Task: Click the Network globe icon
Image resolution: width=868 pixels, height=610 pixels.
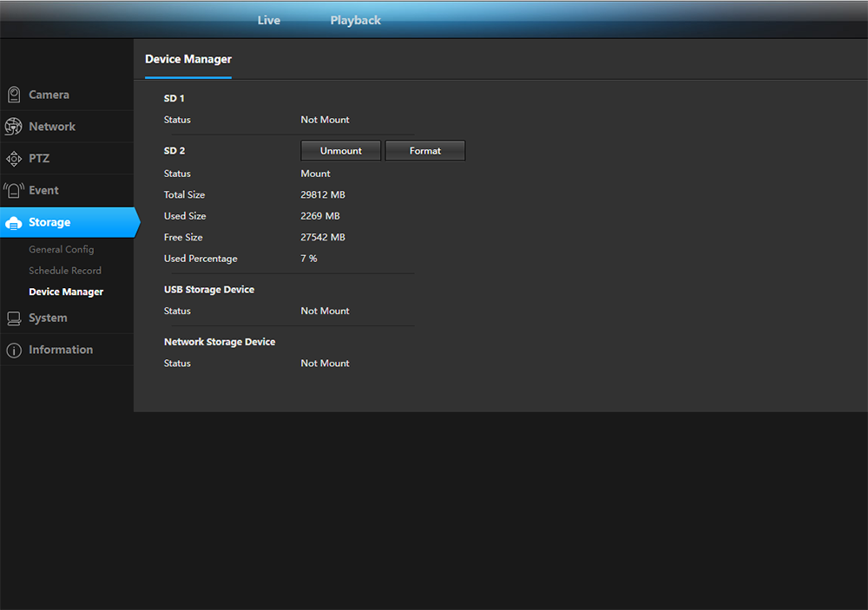Action: coord(14,127)
